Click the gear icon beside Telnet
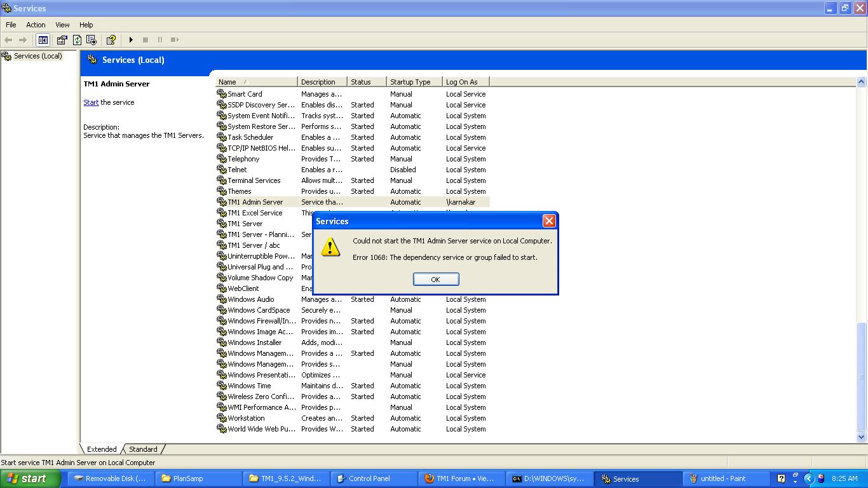This screenshot has height=488, width=868. [222, 170]
